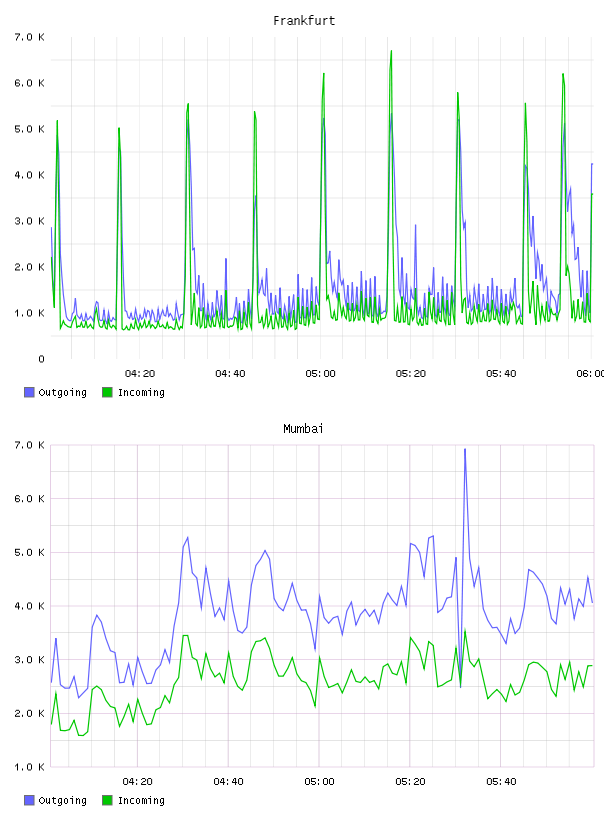
Task: Click the 2.0 K axis label on Frankfurt graph
Action: tap(30, 267)
